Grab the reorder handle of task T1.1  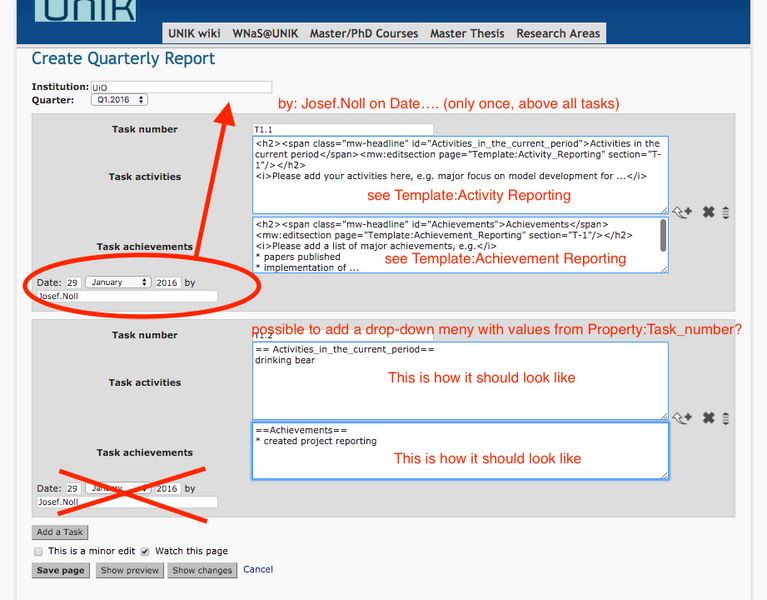click(725, 213)
